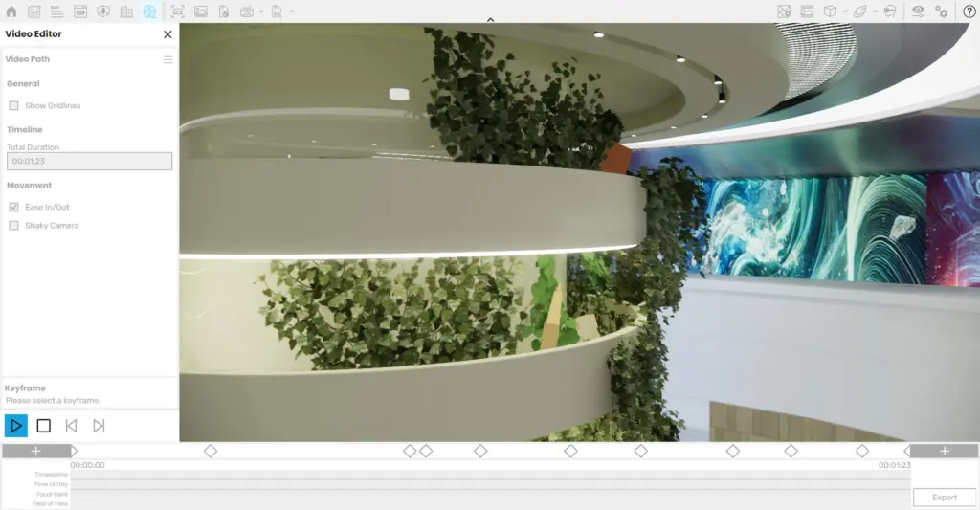Toggle the highlighted Video Editor reel icon
The height and width of the screenshot is (510, 980).
[149, 11]
